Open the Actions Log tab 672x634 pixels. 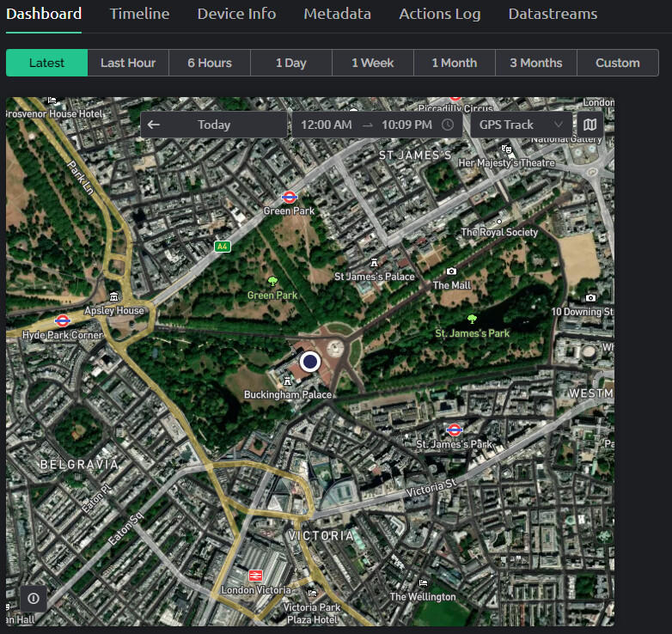pyautogui.click(x=440, y=14)
